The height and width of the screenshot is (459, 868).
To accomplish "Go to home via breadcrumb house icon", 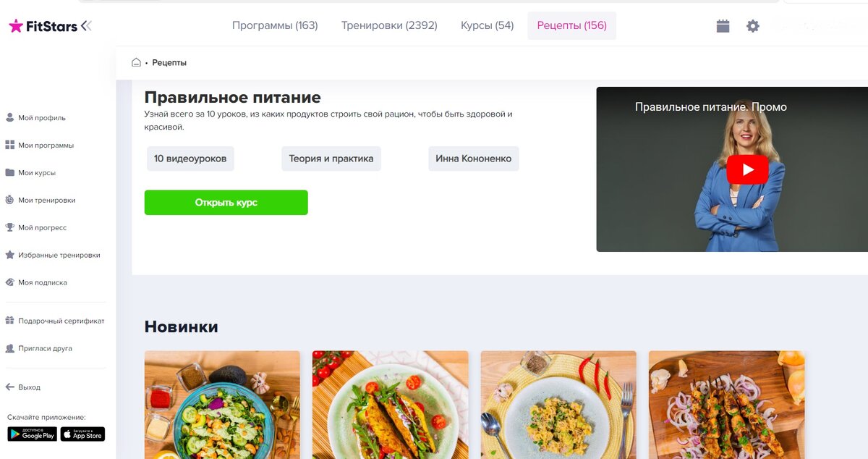I will [136, 62].
